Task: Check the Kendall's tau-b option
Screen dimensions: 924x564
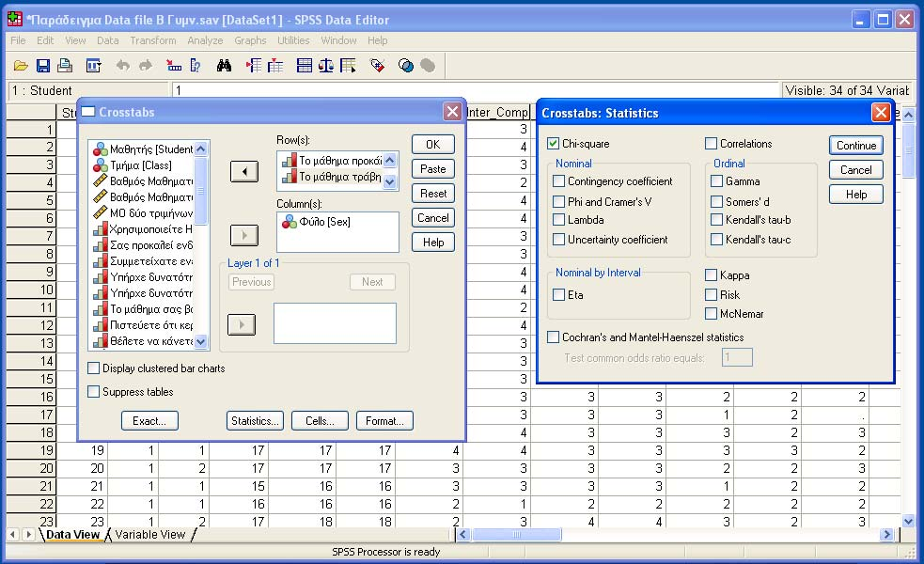Action: (716, 220)
